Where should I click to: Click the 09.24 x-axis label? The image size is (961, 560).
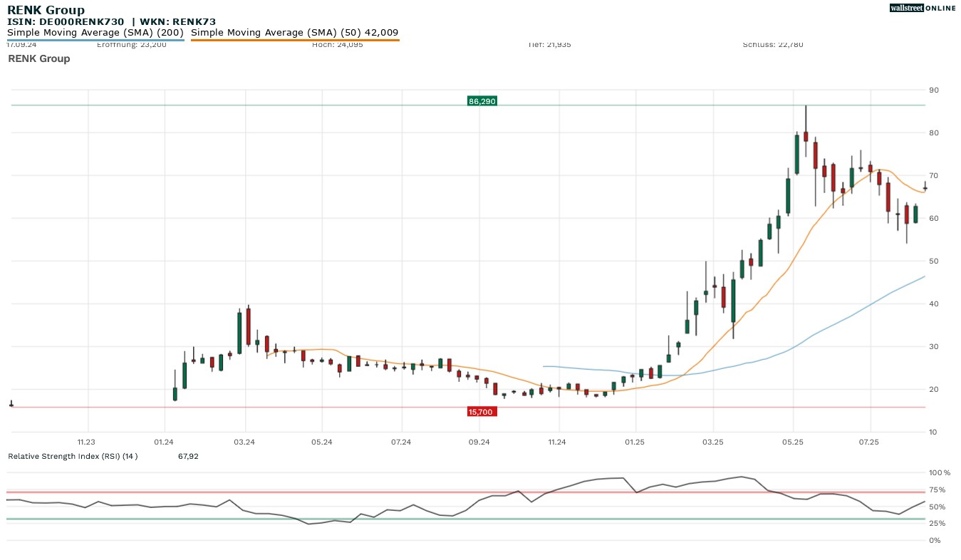pos(479,442)
